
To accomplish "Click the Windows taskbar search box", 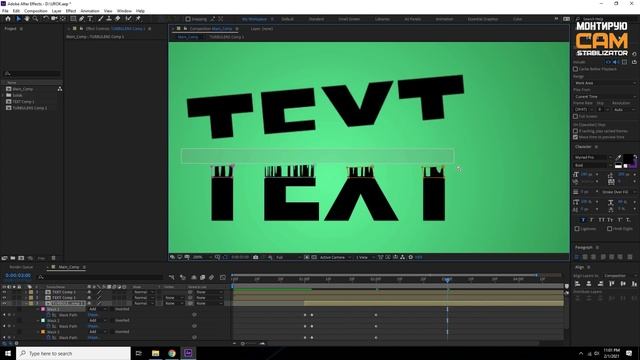I will pos(73,353).
